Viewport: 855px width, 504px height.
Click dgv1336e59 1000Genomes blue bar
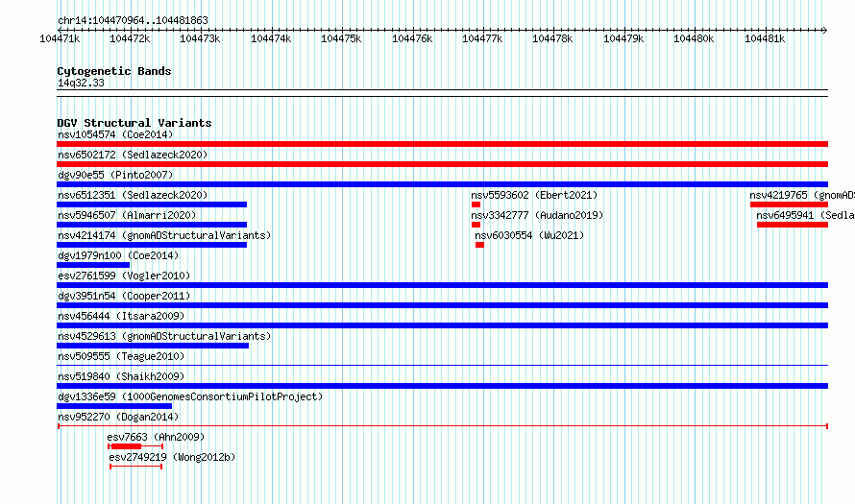coord(114,406)
